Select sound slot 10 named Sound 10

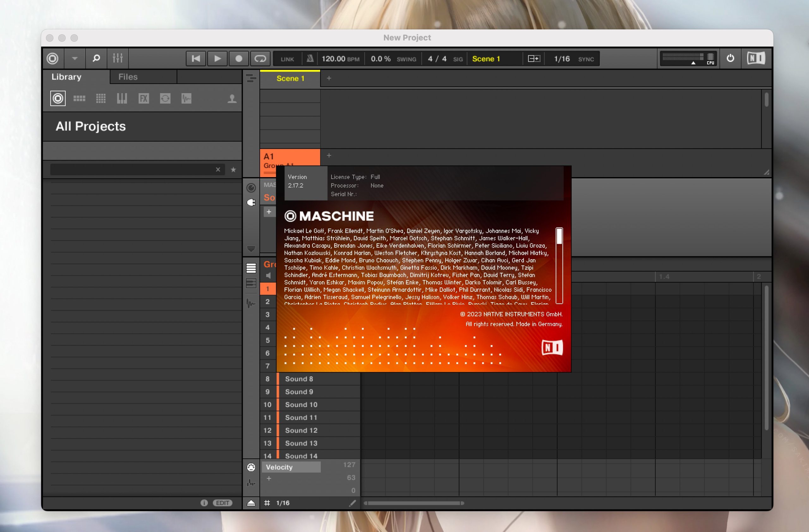pyautogui.click(x=310, y=405)
